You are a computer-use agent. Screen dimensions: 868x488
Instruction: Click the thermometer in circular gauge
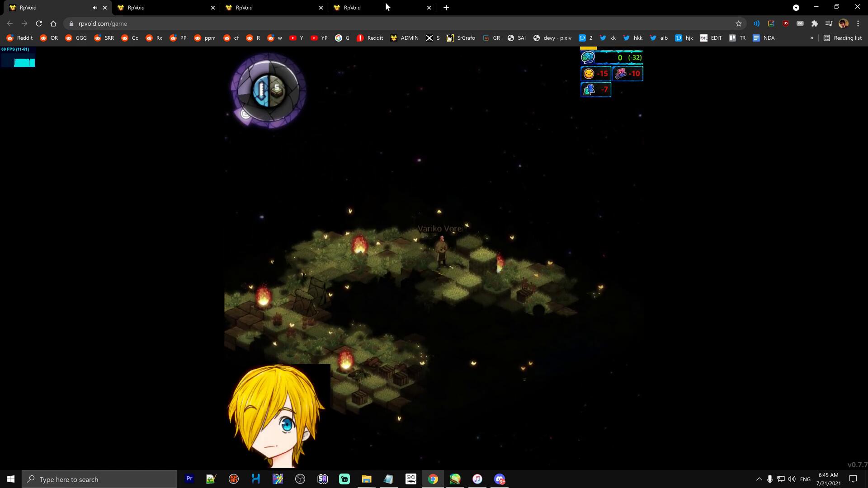pos(261,90)
